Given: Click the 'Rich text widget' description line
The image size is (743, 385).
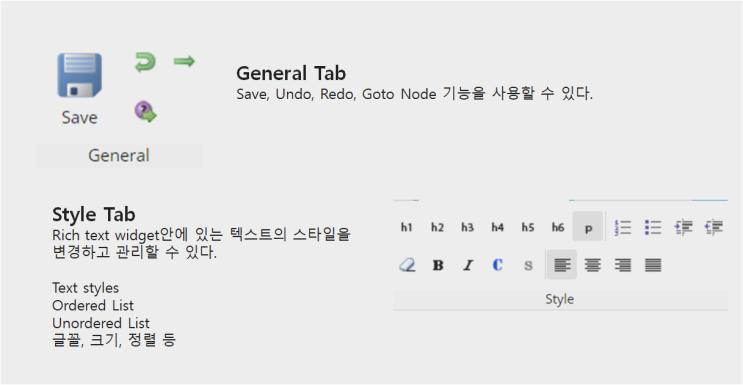Looking at the screenshot, I should point(201,235).
